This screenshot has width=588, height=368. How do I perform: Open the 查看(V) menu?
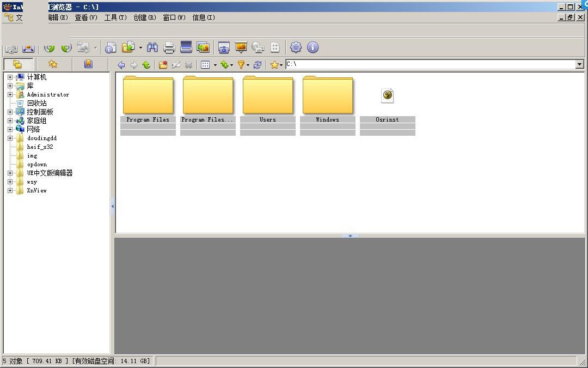(x=86, y=17)
